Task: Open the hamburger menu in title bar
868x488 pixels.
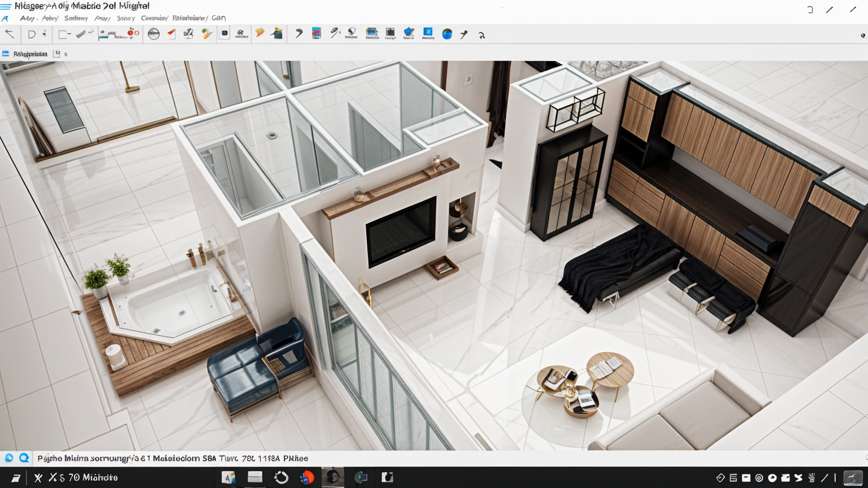Action: [6, 6]
